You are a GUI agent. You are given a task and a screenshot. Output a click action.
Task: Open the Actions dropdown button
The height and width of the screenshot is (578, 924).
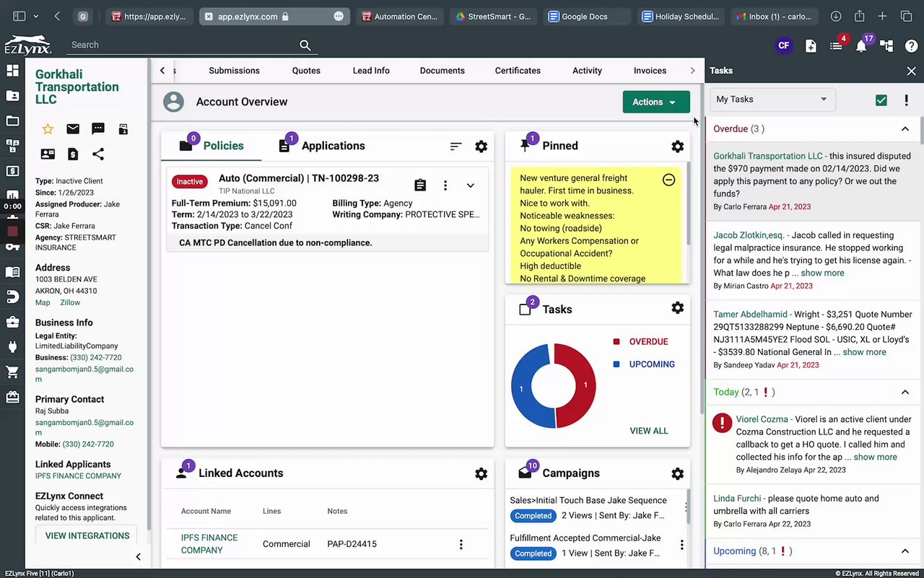[656, 102]
